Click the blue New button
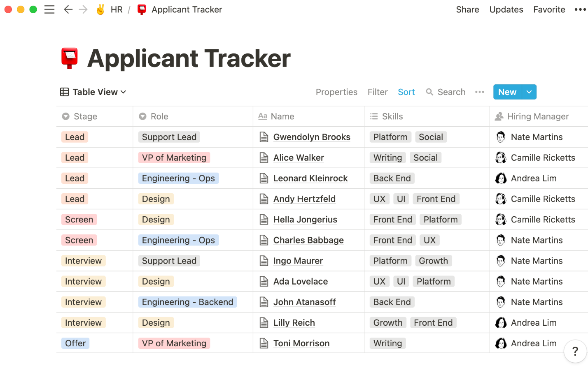Image resolution: width=588 pixels, height=366 pixels. coord(507,92)
